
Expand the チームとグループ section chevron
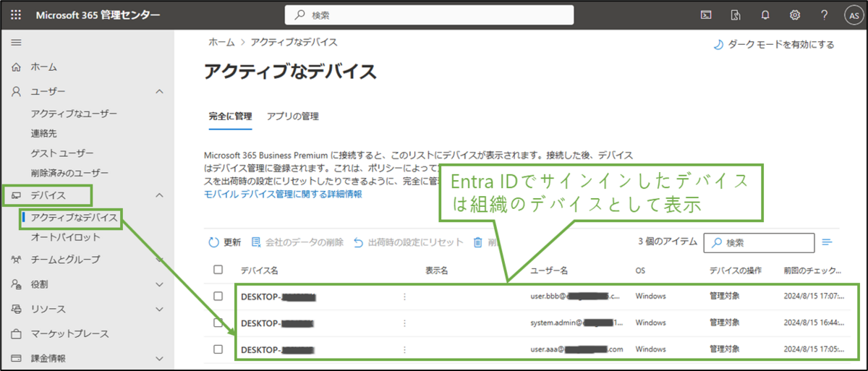click(160, 259)
